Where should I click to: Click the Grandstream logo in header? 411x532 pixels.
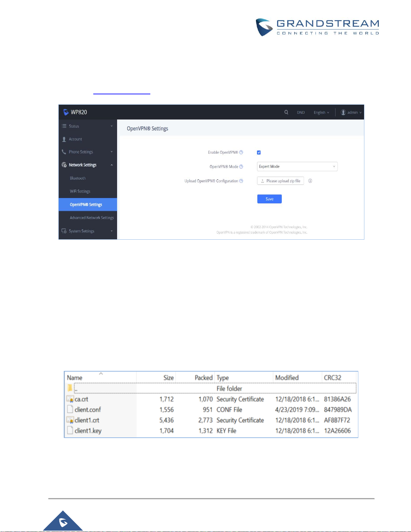coord(317,27)
